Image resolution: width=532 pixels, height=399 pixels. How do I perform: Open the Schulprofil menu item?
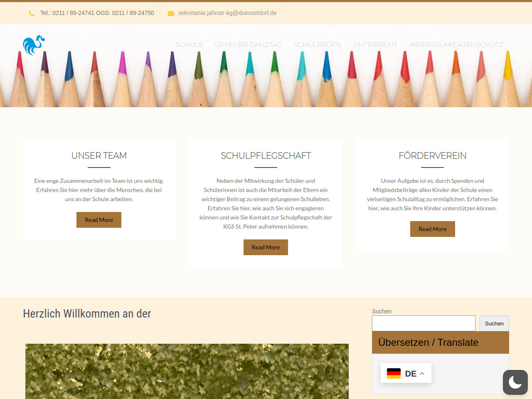tap(318, 45)
